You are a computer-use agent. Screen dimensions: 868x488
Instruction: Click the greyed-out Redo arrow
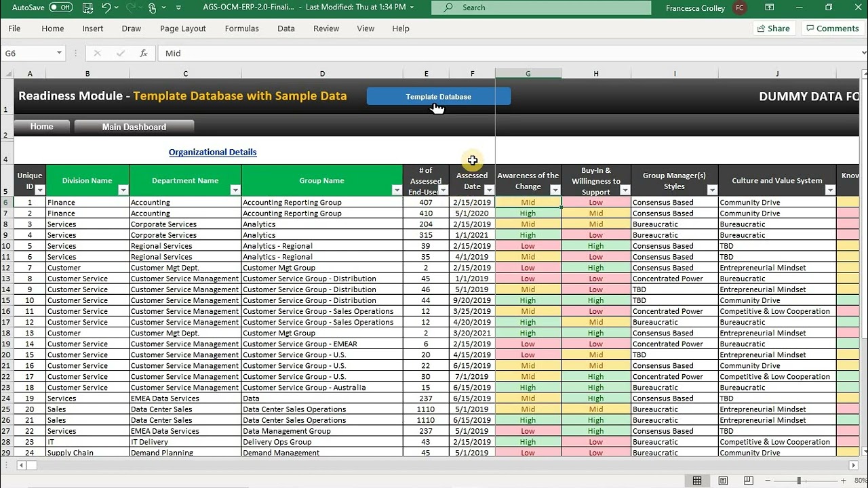pos(132,7)
